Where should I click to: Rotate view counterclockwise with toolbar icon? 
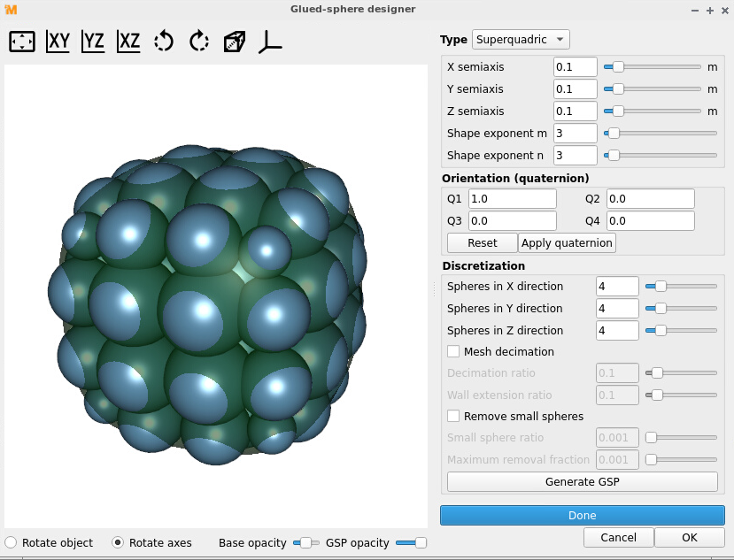[x=163, y=41]
